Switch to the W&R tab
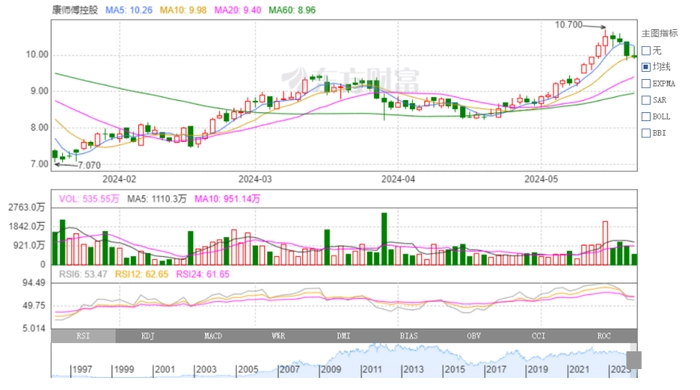Image resolution: width=700 pixels, height=390 pixels. pyautogui.click(x=279, y=336)
